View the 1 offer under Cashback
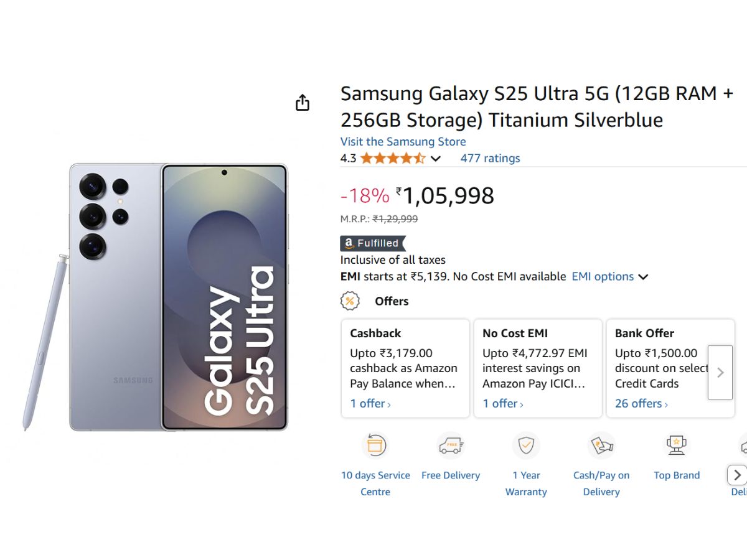 pos(370,403)
